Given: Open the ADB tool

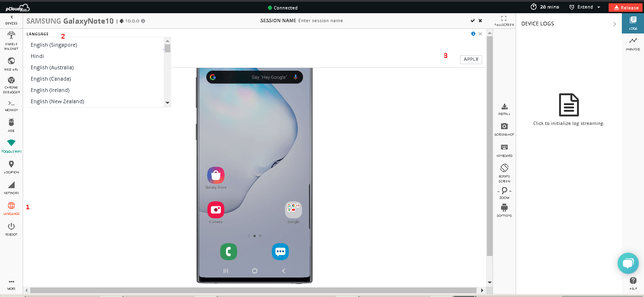Looking at the screenshot, I should point(11,125).
